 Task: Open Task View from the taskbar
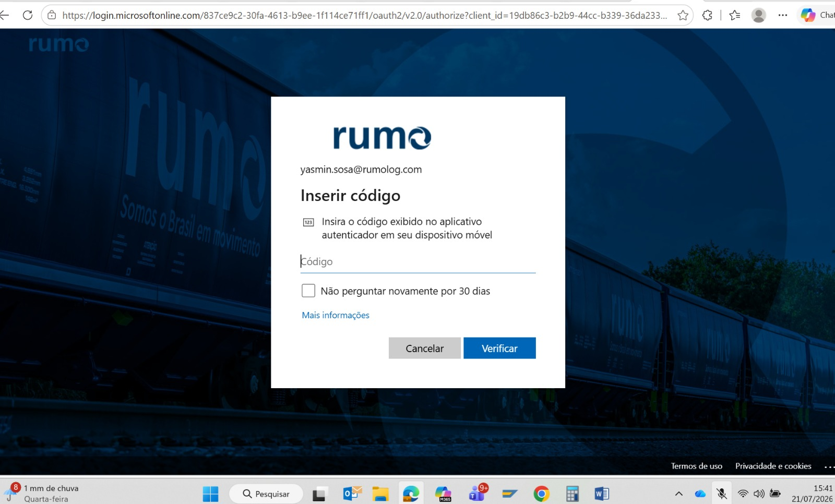(x=319, y=494)
